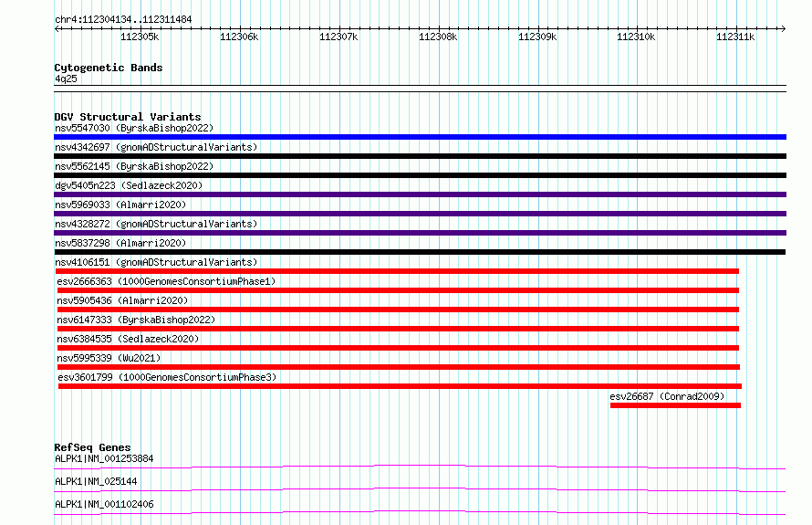Click the black bar for nsv5837298
812x525 pixels.
click(x=420, y=252)
